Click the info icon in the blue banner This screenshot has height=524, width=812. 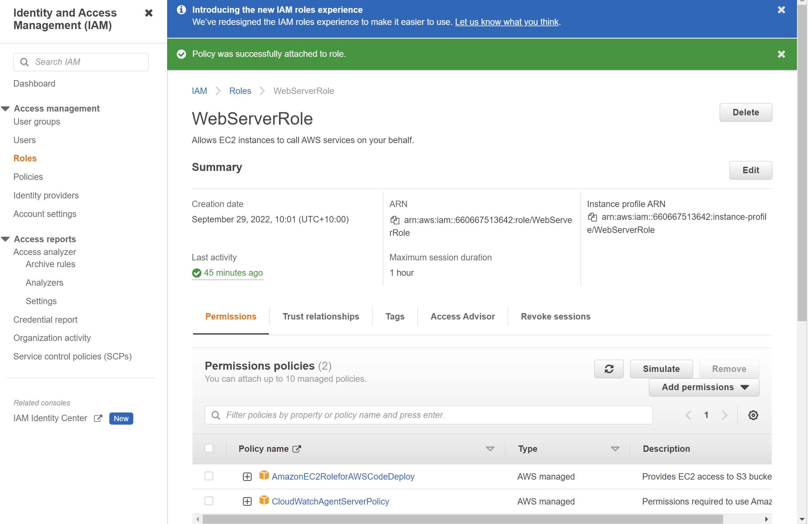181,10
